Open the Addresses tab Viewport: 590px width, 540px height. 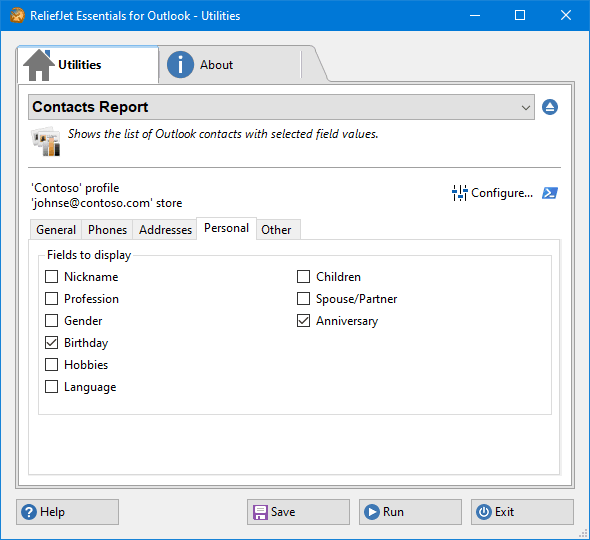[165, 230]
